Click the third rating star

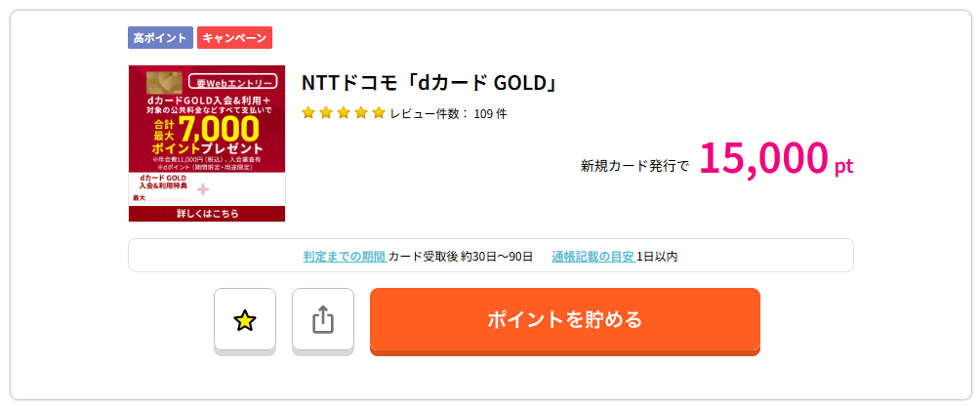[344, 113]
